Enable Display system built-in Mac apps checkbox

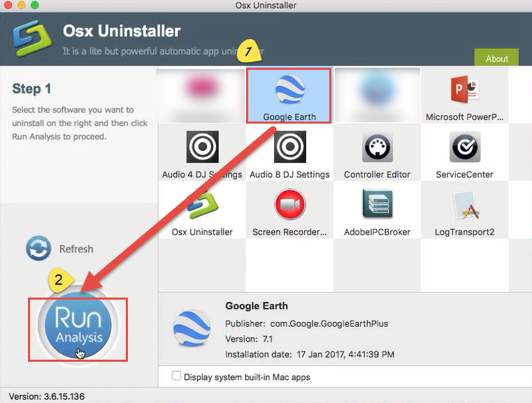(176, 376)
